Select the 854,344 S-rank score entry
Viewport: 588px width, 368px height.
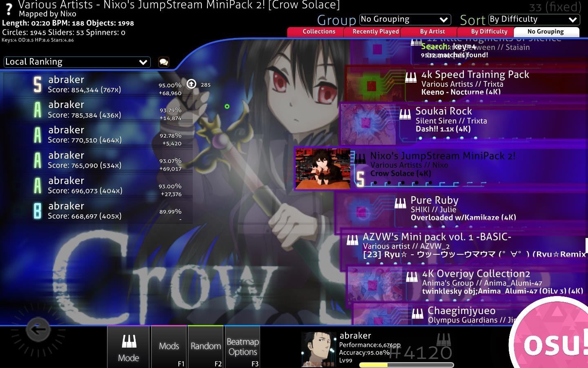[98, 85]
